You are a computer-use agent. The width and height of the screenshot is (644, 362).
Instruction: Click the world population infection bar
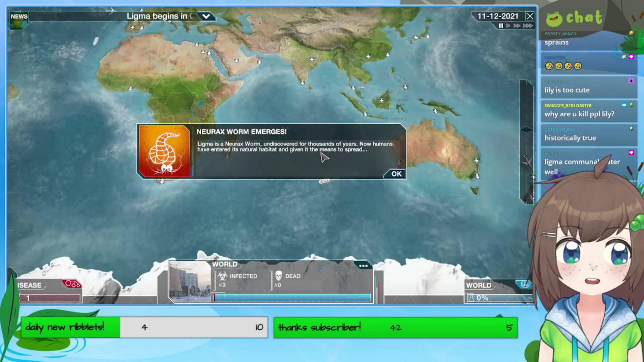(292, 297)
